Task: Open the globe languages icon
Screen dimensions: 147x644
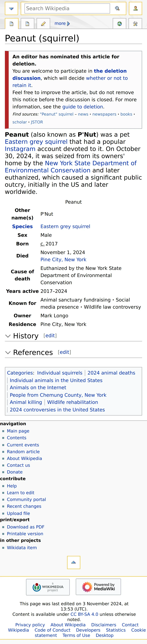Action: point(119,24)
